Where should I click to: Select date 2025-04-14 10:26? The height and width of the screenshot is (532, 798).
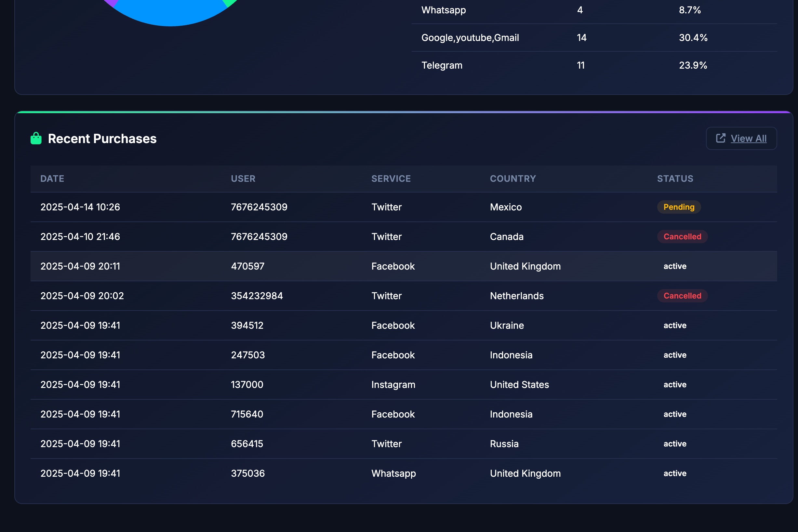[x=80, y=207]
